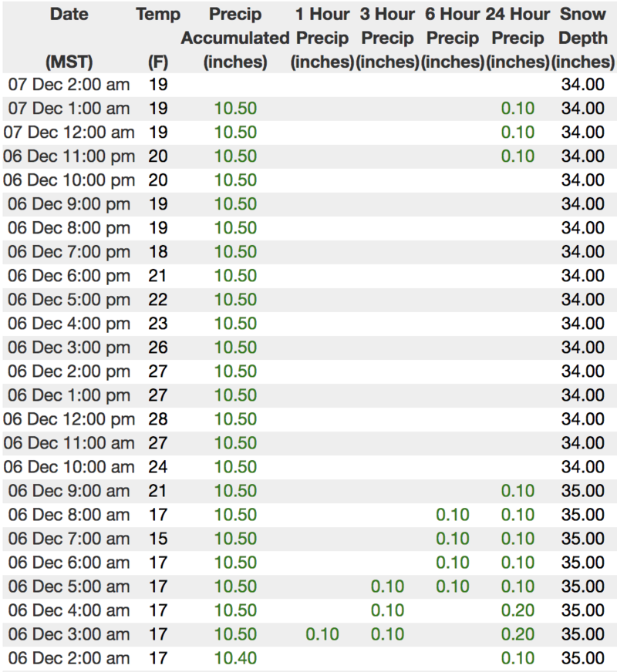Select the 06 Dec 9:00 am date cell
The width and height of the screenshot is (617, 672).
(x=69, y=491)
